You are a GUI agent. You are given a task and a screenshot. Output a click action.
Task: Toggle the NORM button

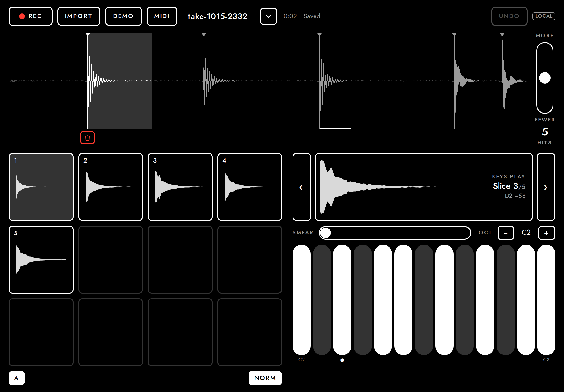coord(265,378)
